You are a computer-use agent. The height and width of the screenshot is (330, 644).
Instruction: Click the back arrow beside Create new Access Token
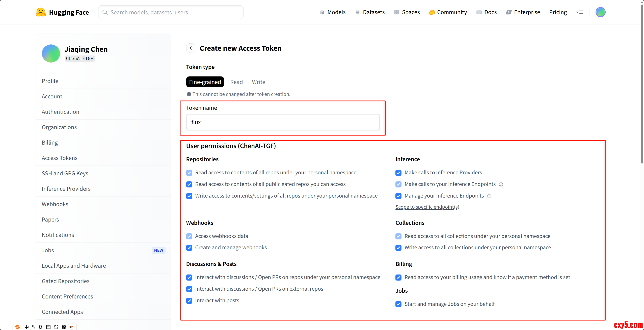click(191, 48)
